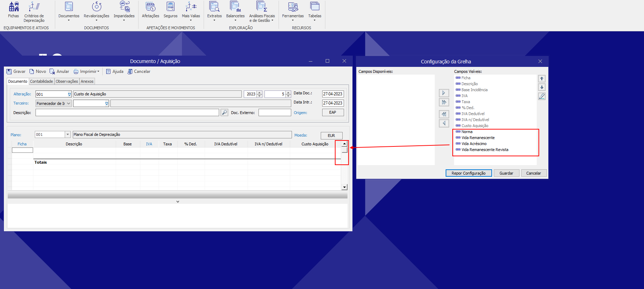Click the Guardar button

click(x=506, y=173)
